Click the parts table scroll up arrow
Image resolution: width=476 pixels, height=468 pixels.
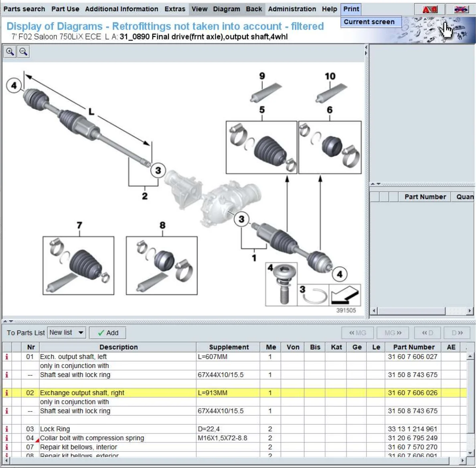point(470,356)
